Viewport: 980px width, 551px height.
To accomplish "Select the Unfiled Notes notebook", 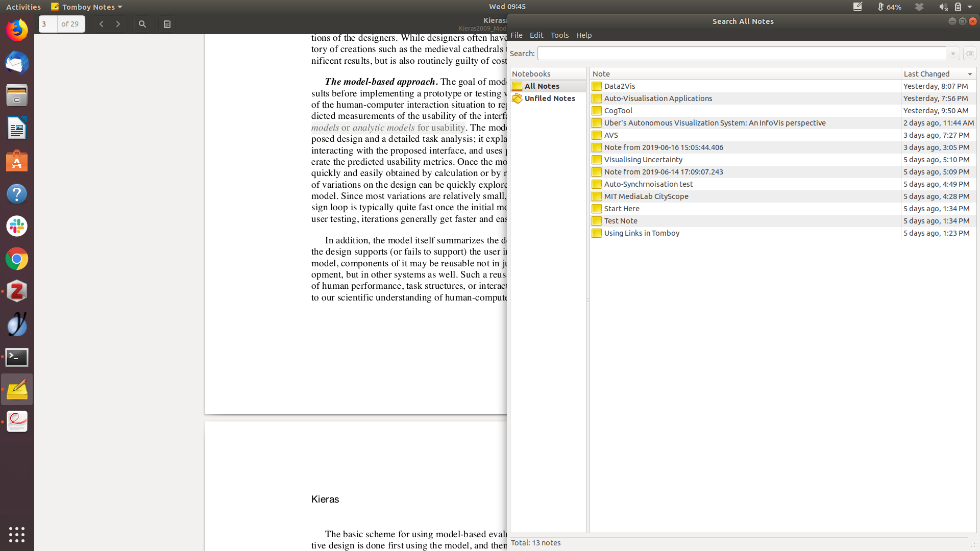I will [549, 98].
